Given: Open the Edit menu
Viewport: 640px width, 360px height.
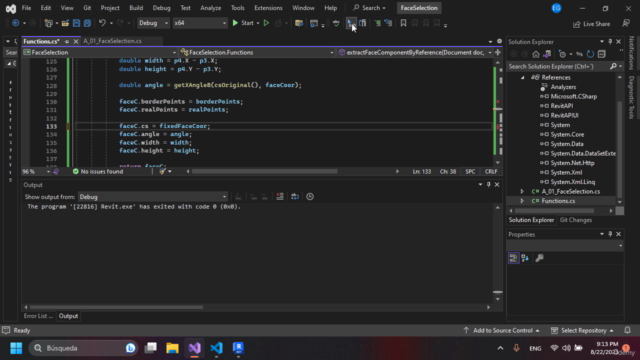Looking at the screenshot, I should [x=46, y=8].
